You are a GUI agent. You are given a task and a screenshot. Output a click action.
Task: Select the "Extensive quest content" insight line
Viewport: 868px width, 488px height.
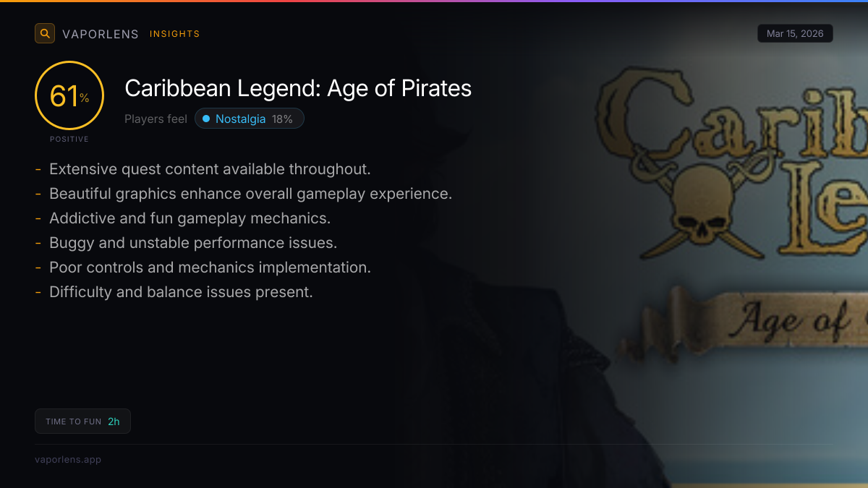pyautogui.click(x=210, y=169)
